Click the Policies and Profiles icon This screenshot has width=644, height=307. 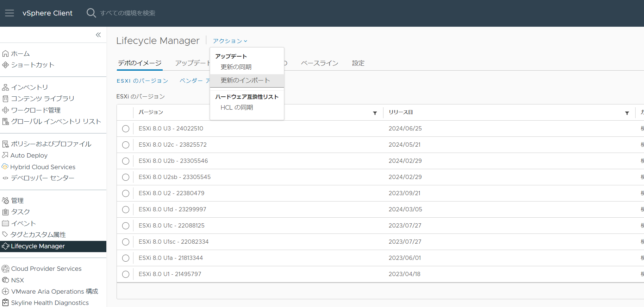pyautogui.click(x=5, y=144)
